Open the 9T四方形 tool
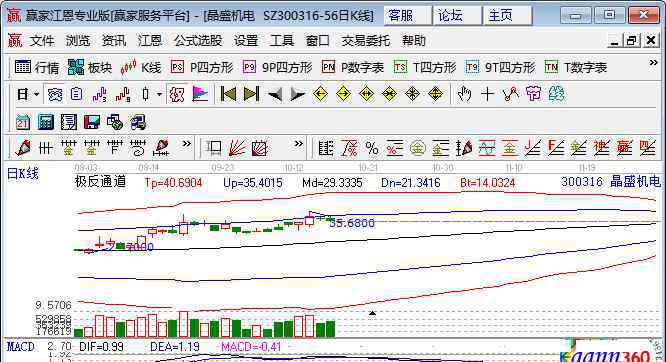The height and width of the screenshot is (362, 666). [x=500, y=67]
